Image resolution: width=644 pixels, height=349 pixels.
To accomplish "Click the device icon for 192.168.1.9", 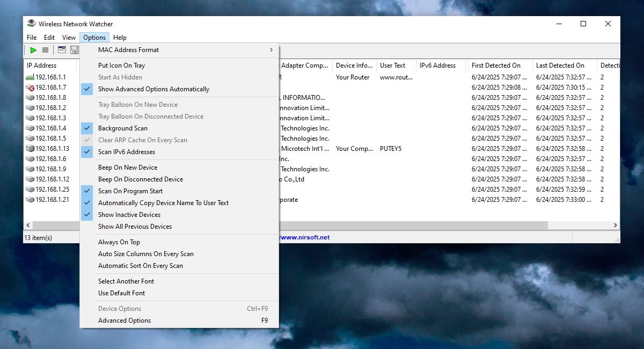I will (x=30, y=169).
